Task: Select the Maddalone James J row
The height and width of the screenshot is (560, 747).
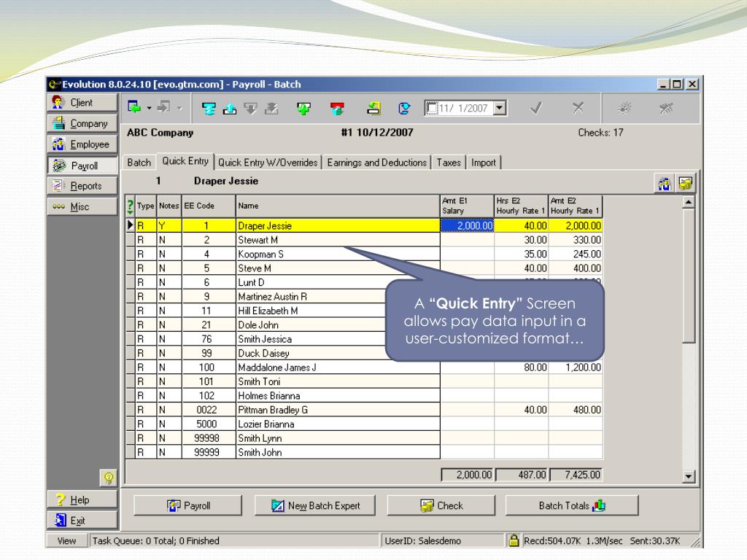Action: (x=364, y=367)
